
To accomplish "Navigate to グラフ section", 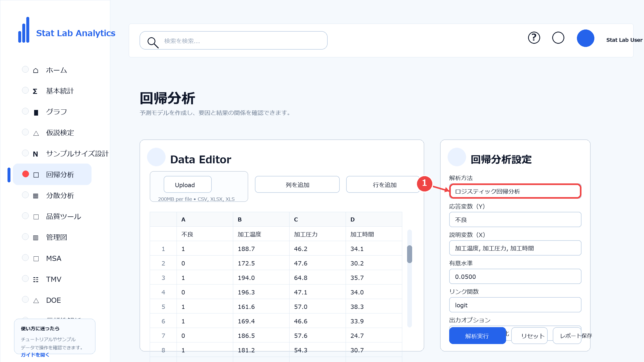I will click(57, 112).
